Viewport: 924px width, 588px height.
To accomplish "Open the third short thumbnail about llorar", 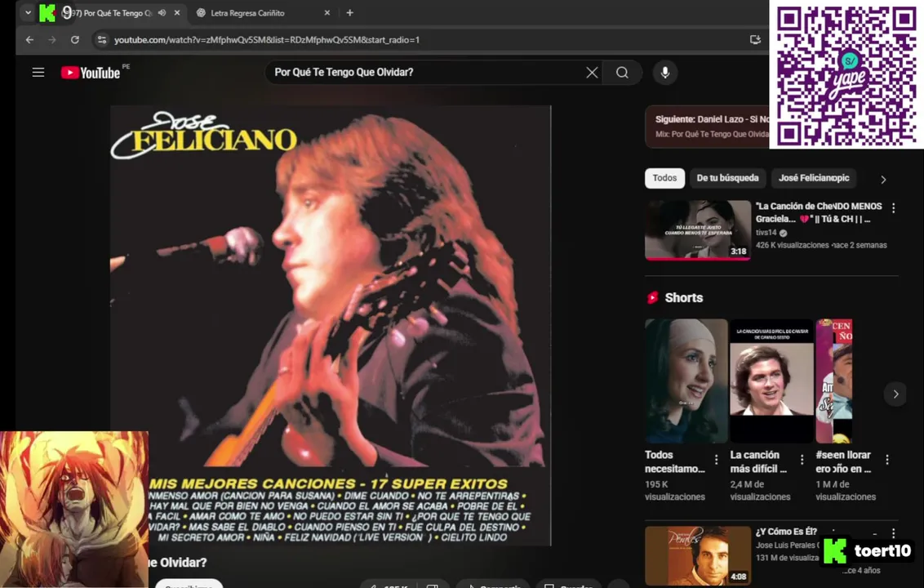I will point(834,381).
